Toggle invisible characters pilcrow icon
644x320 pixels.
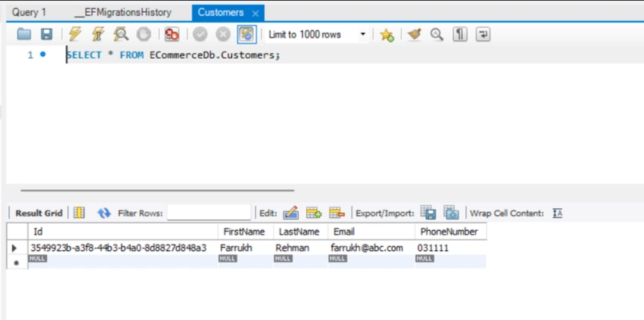point(460,34)
